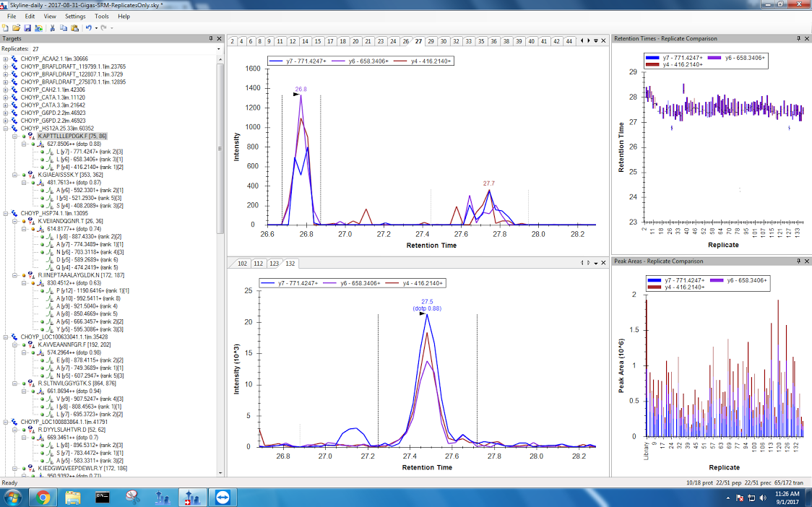Click the Cut scissors toolbar icon
The height and width of the screenshot is (507, 812).
53,27
